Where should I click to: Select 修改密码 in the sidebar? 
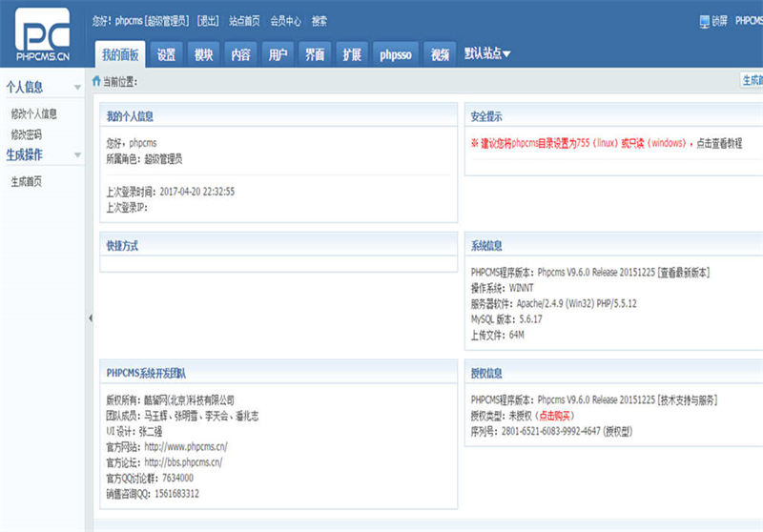click(26, 134)
